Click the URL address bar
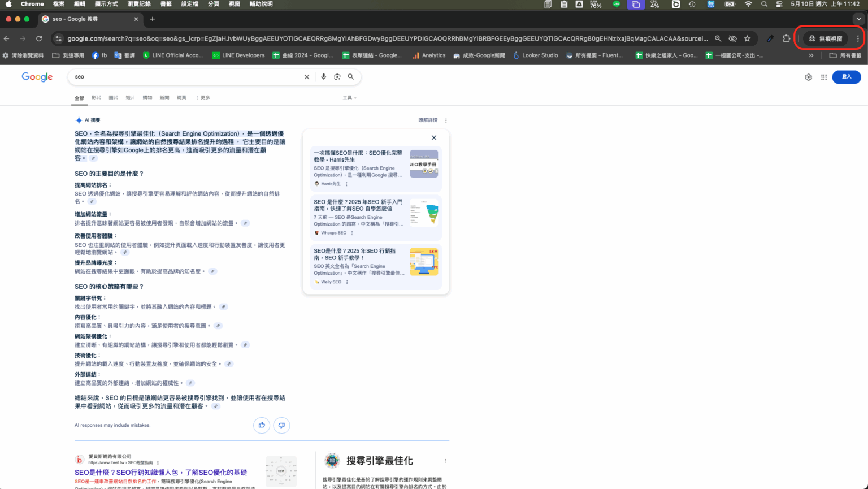This screenshot has height=489, width=868. [387, 38]
